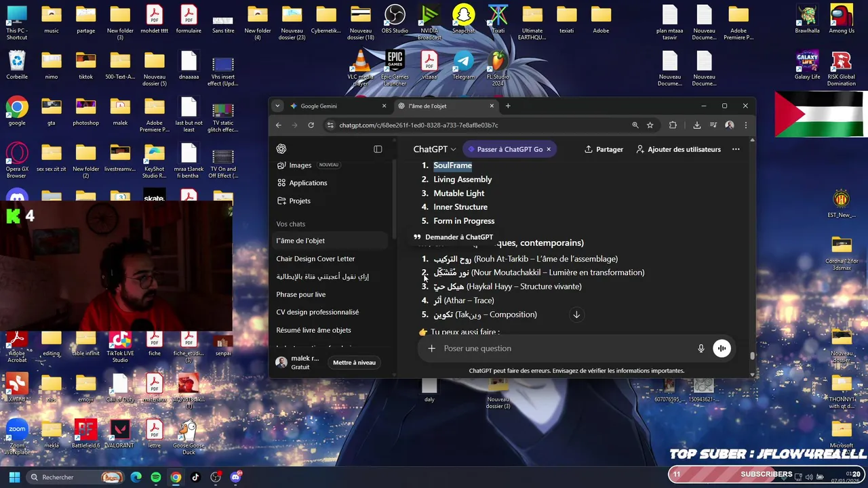The image size is (868, 488).
Task: Dismiss the Passer à ChatGPT Go banner
Action: click(549, 149)
